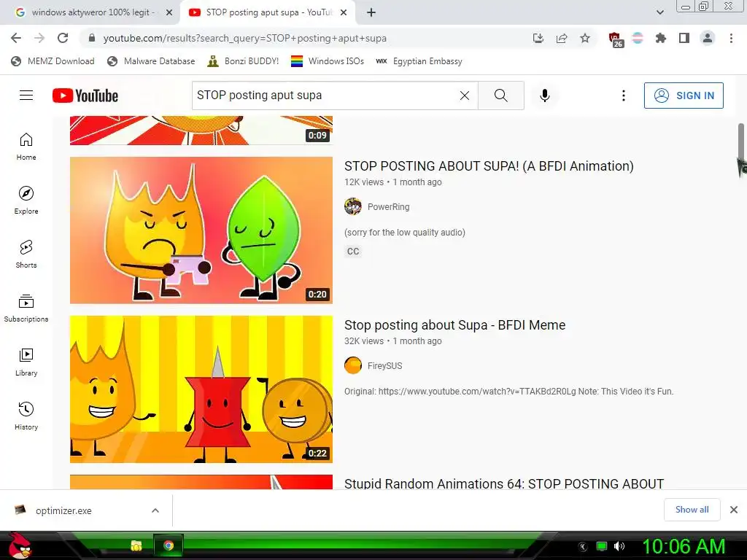Viewport: 747px width, 560px height.
Task: Open the volume speaker tray icon
Action: 619,546
